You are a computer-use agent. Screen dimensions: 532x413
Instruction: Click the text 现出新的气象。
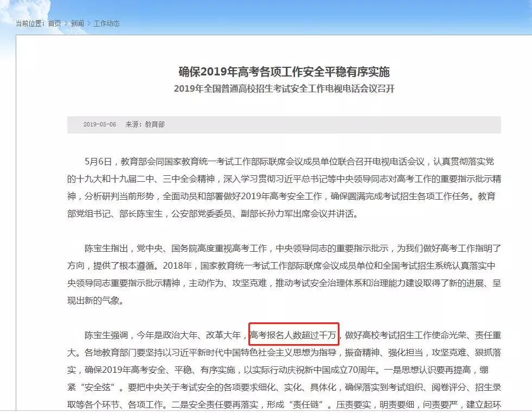95,301
